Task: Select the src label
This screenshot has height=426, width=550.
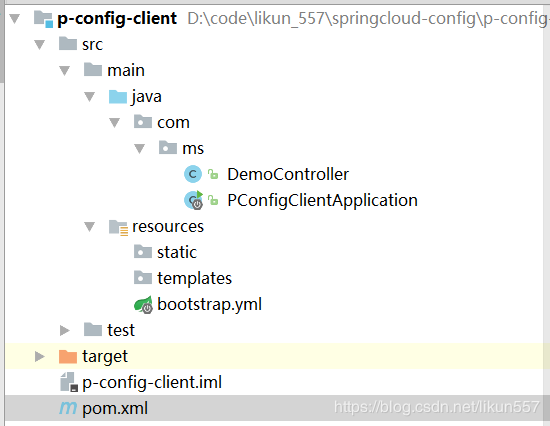Action: click(x=92, y=45)
